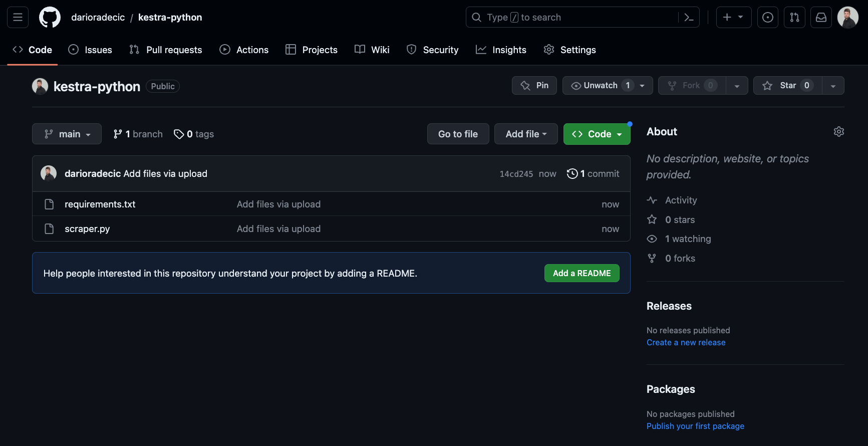
Task: Focus the Type to search field
Action: pyautogui.click(x=572, y=18)
